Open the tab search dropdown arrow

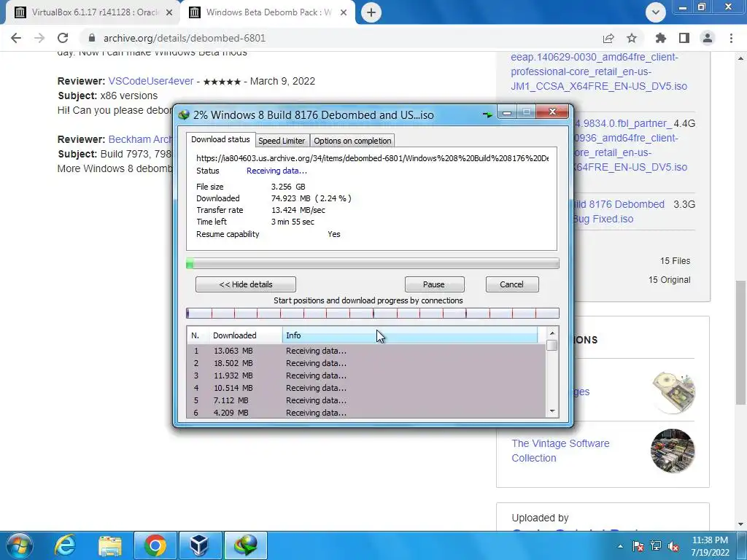[x=656, y=12]
